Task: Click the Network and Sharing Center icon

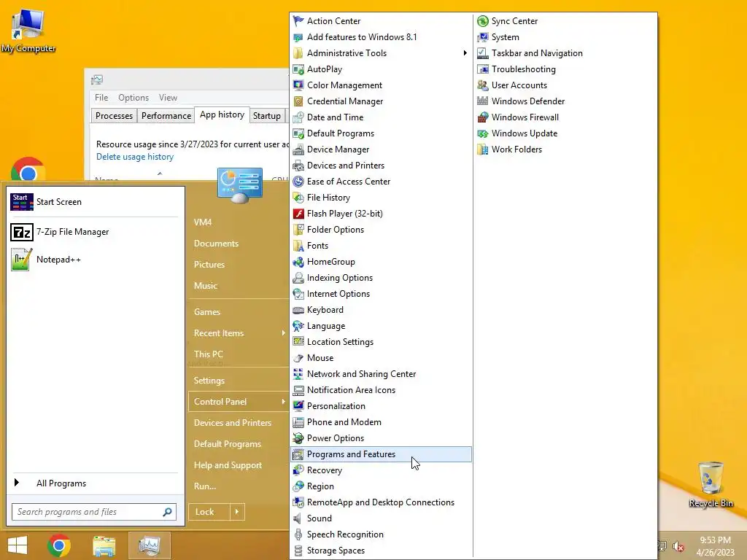Action: coord(298,374)
